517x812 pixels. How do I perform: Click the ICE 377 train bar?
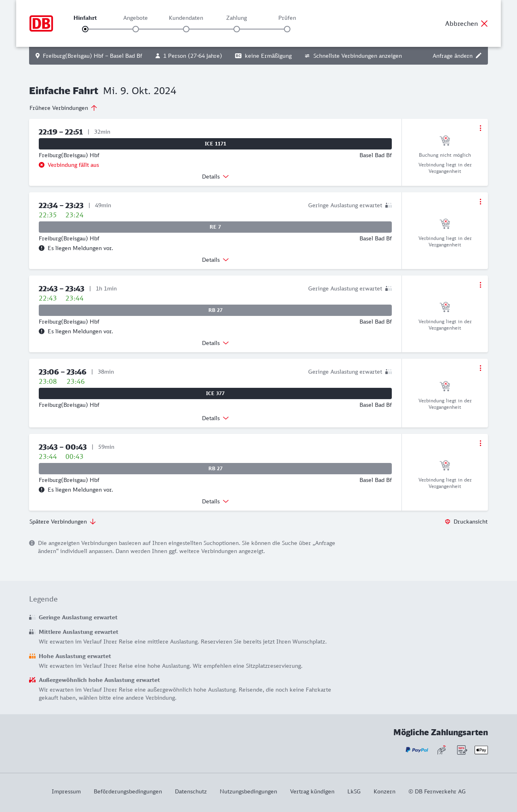point(215,393)
